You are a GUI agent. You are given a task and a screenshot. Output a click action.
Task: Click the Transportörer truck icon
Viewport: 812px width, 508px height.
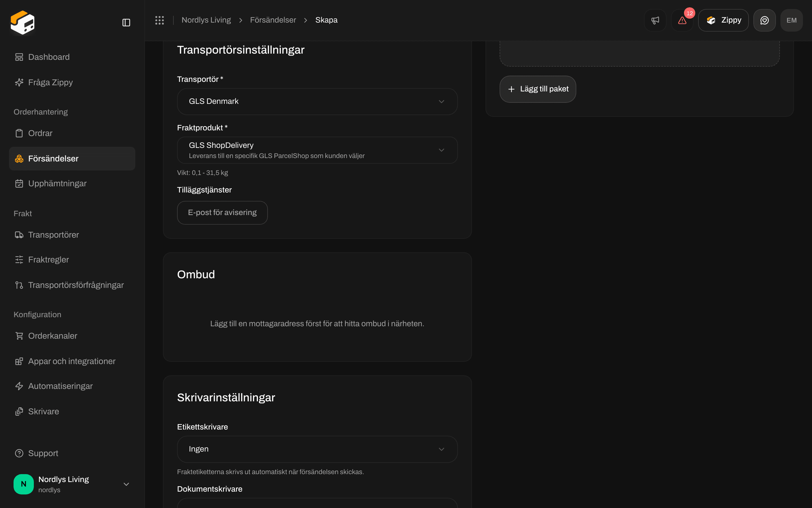point(19,235)
